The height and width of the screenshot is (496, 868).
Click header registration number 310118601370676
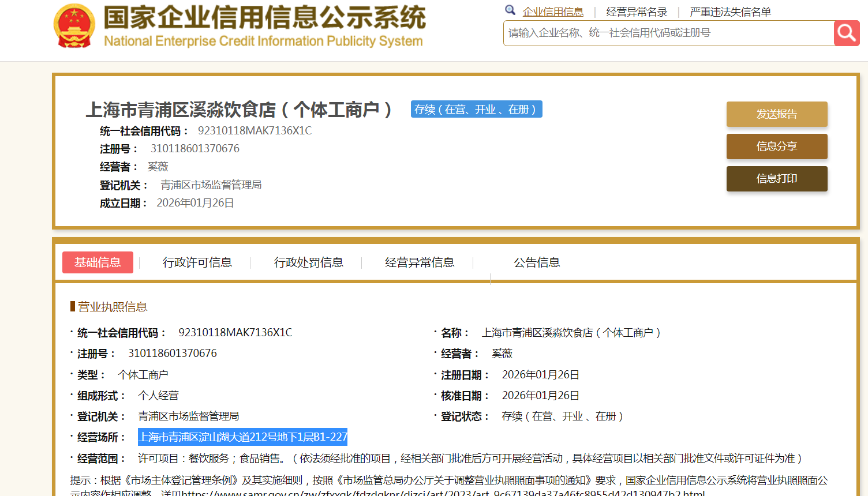(x=195, y=149)
